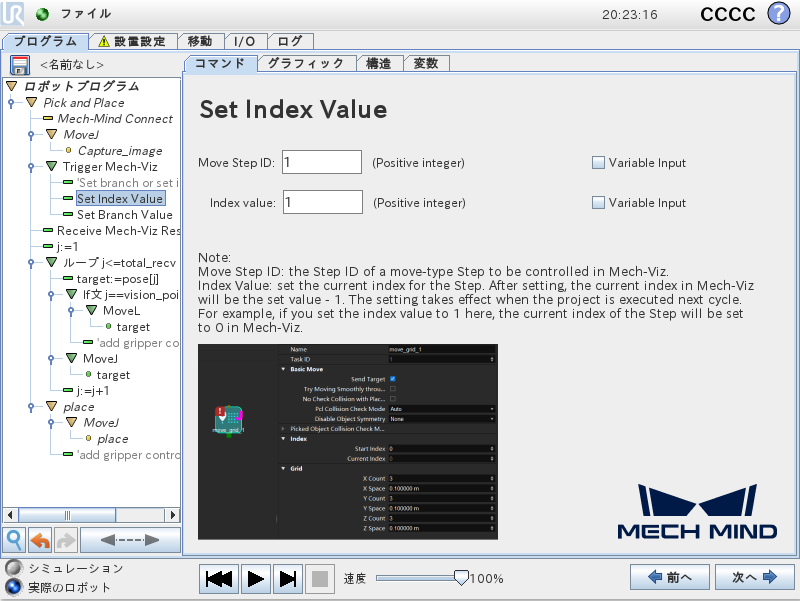
Task: Select the target:=pose[j] node
Action: [117, 279]
